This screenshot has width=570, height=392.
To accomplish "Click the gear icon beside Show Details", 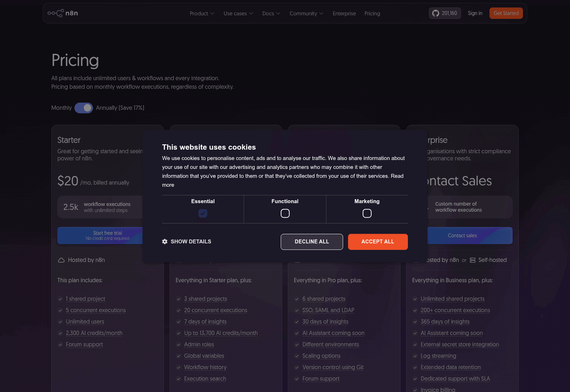I will click(165, 242).
